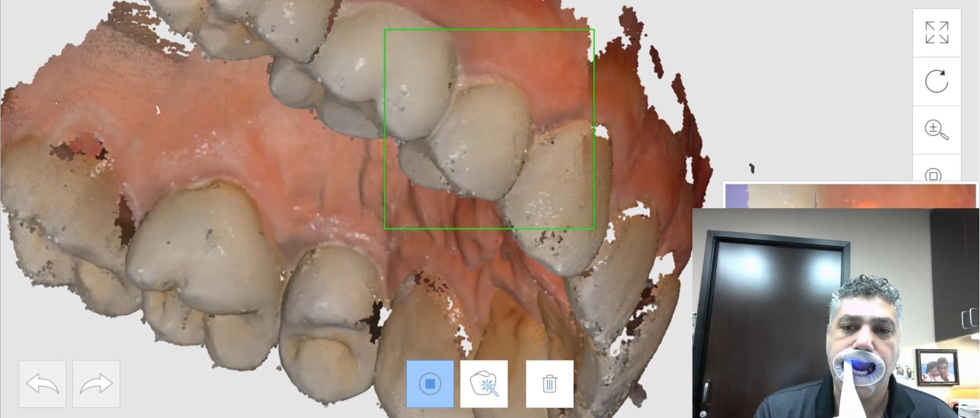Stop the active scan recording
The image size is (980, 418).
(430, 384)
